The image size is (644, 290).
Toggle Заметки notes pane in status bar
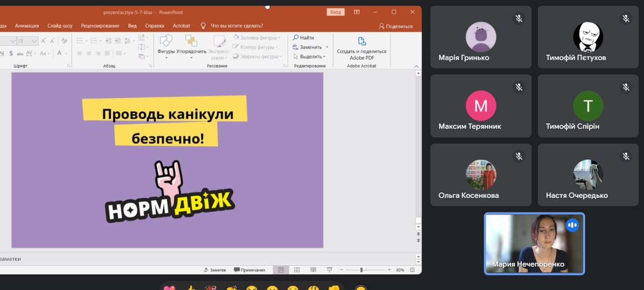[x=214, y=270]
